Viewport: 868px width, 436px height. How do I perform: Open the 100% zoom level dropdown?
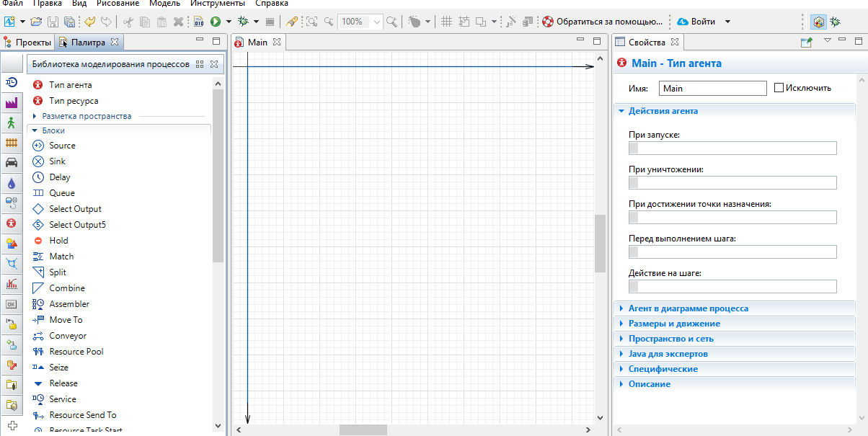[377, 22]
